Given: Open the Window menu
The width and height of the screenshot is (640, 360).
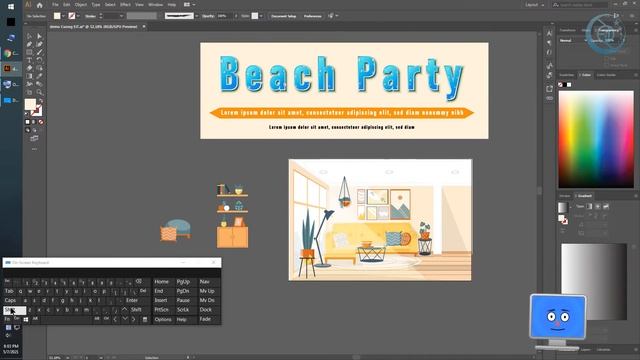Looking at the screenshot, I should pos(156,4).
